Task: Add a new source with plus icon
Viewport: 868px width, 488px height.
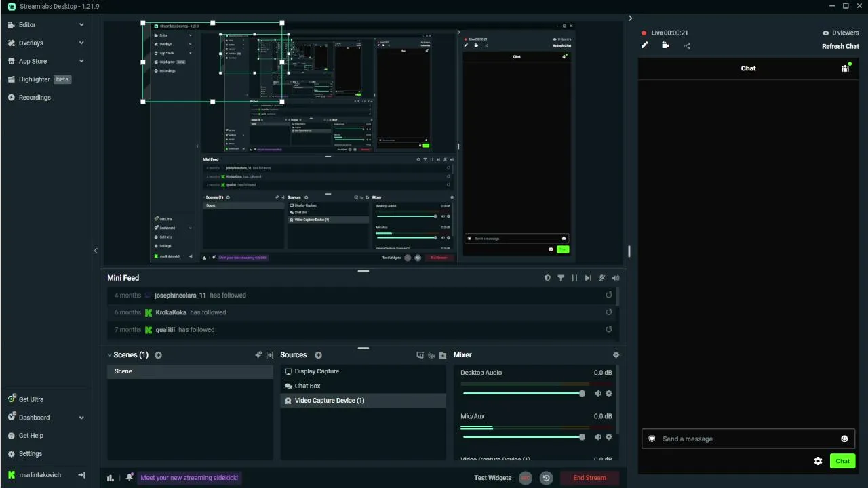Action: (x=318, y=355)
